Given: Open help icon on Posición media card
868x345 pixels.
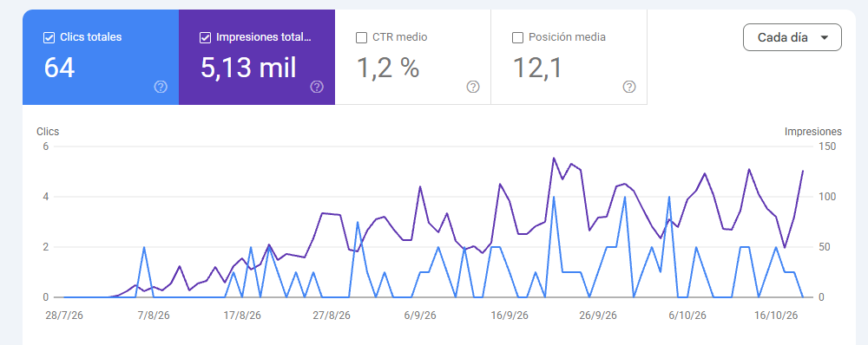Looking at the screenshot, I should click(x=628, y=87).
